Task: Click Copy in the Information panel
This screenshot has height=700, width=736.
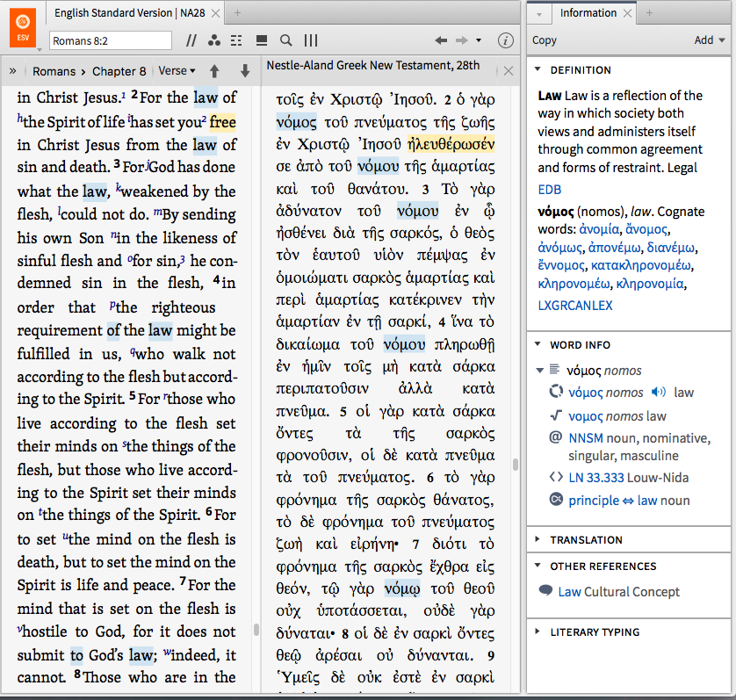Action: (544, 40)
